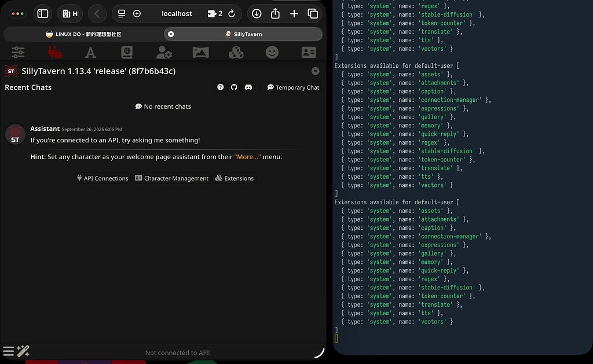The image size is (593, 364).
Task: Open the H profile tab group button
Action: click(x=70, y=14)
